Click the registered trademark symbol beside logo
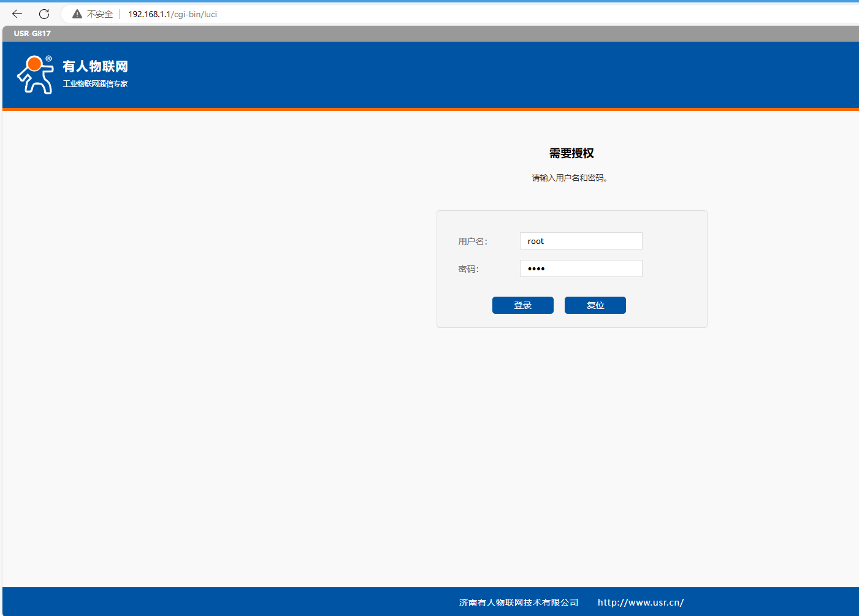Viewport: 859px width, 616px height. coord(49,59)
